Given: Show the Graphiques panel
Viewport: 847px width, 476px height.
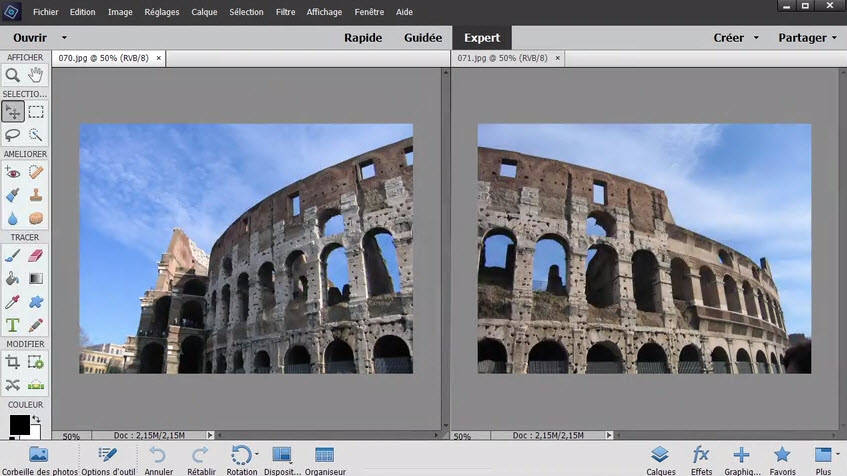Looking at the screenshot, I should click(742, 461).
